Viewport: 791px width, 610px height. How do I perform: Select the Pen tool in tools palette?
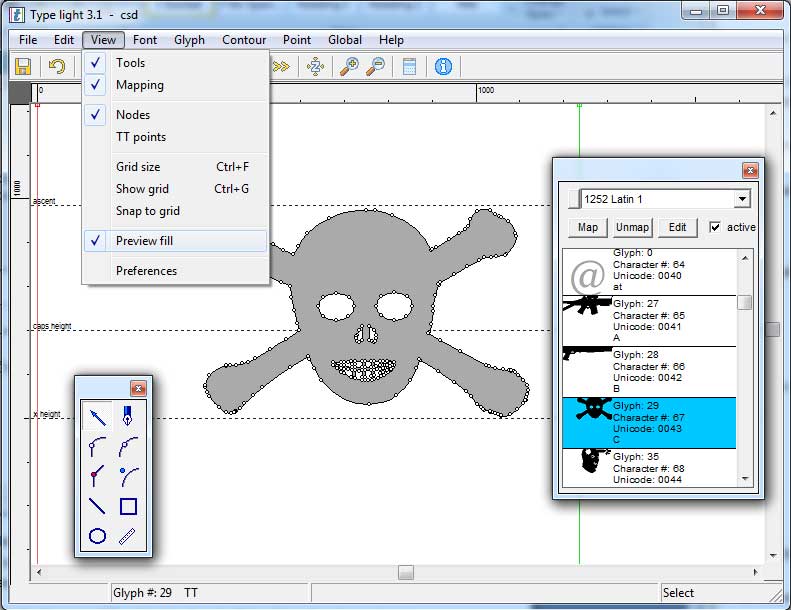[x=128, y=416]
